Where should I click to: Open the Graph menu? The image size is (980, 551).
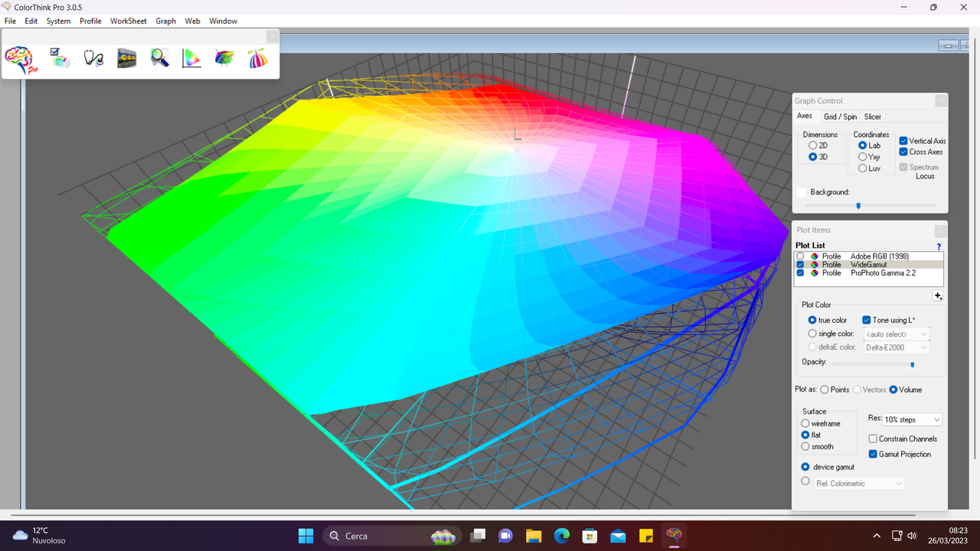(x=165, y=21)
